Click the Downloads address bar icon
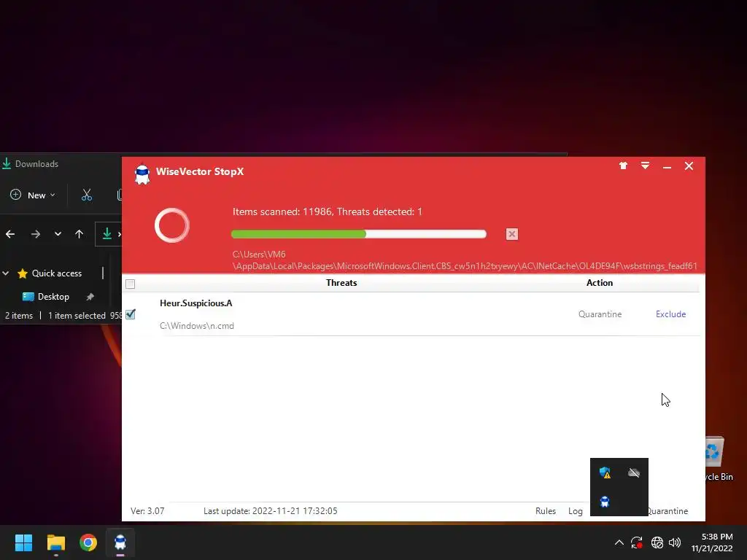This screenshot has width=747, height=560. point(107,233)
